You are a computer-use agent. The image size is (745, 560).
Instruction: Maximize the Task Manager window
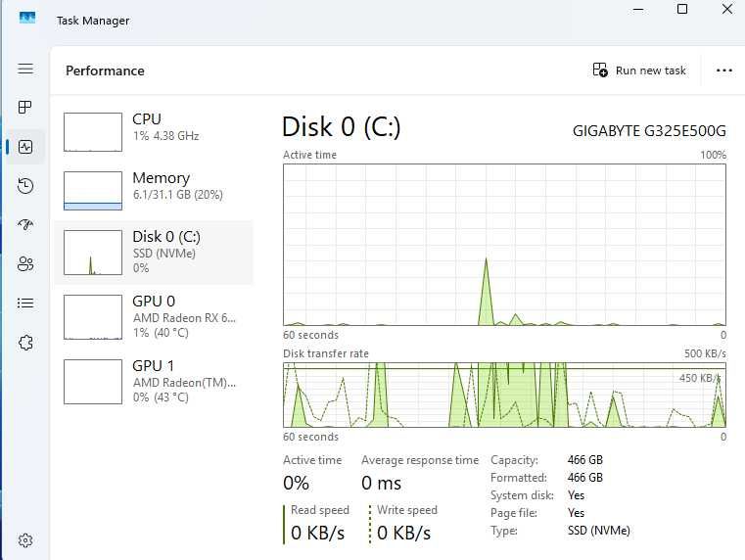point(682,10)
